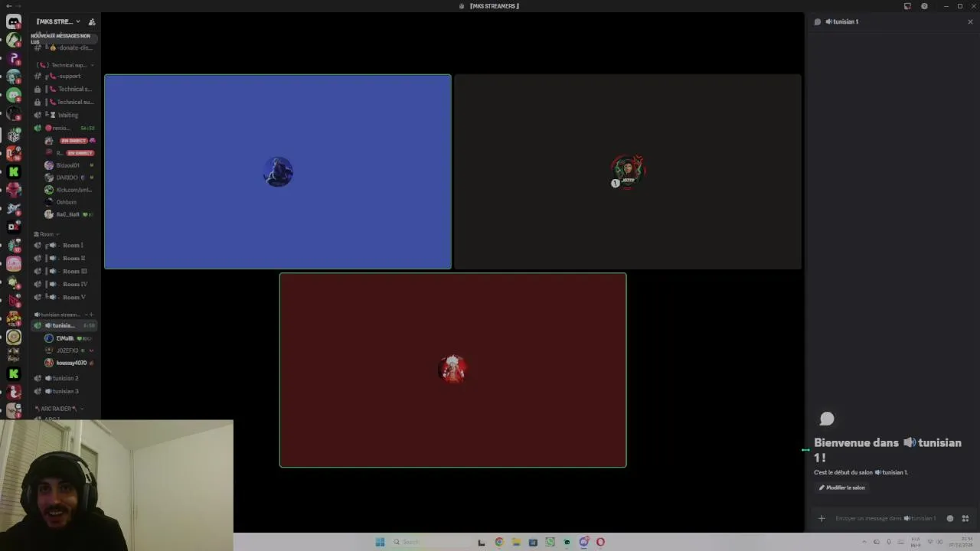980x551 pixels.
Task: Open Opera browser from the taskbar
Action: coord(600,542)
